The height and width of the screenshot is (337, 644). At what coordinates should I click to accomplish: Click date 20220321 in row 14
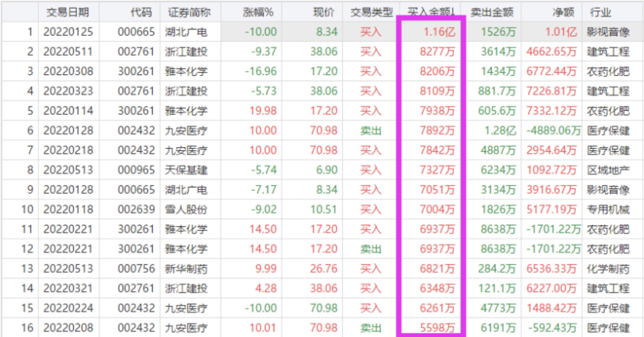(68, 288)
